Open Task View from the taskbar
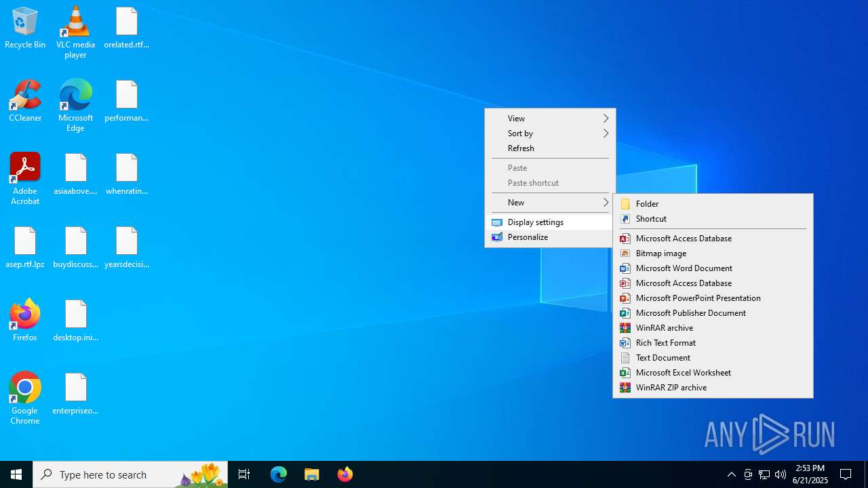 (x=244, y=474)
